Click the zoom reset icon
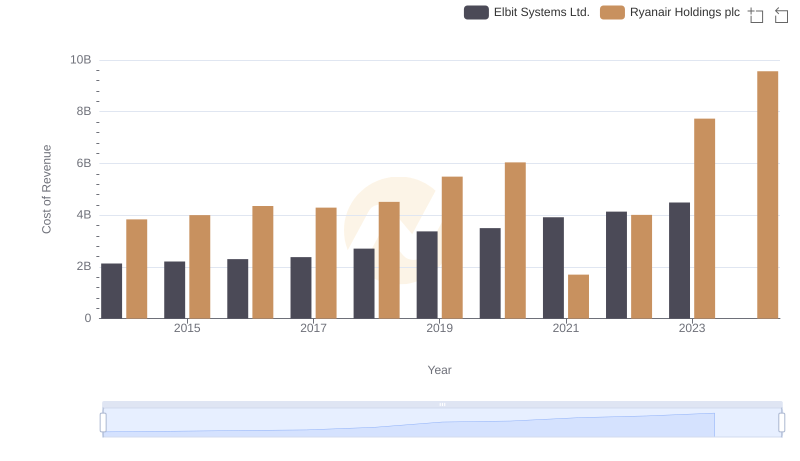This screenshot has height=461, width=800. (781, 15)
